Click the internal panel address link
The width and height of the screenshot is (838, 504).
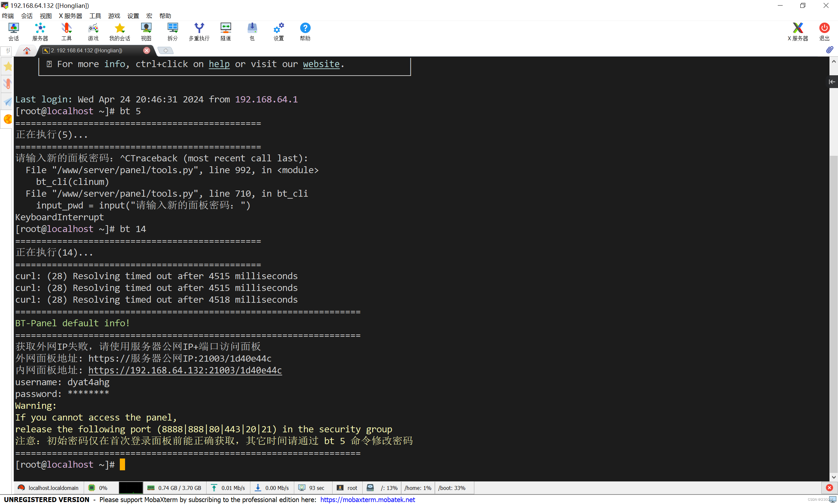click(185, 370)
